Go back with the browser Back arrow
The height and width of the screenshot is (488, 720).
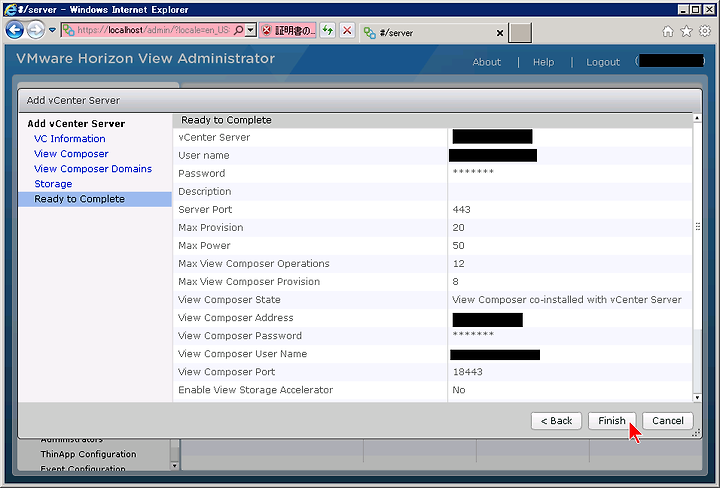(x=15, y=30)
